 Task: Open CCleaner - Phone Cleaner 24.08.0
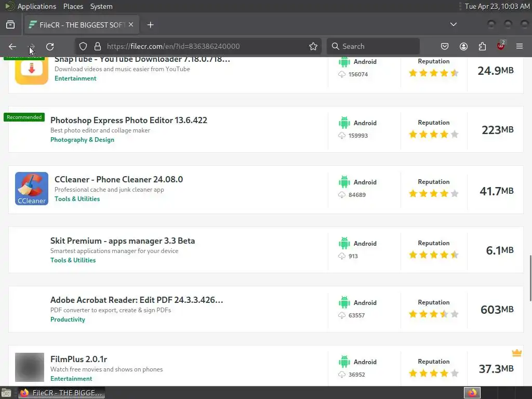click(x=119, y=179)
